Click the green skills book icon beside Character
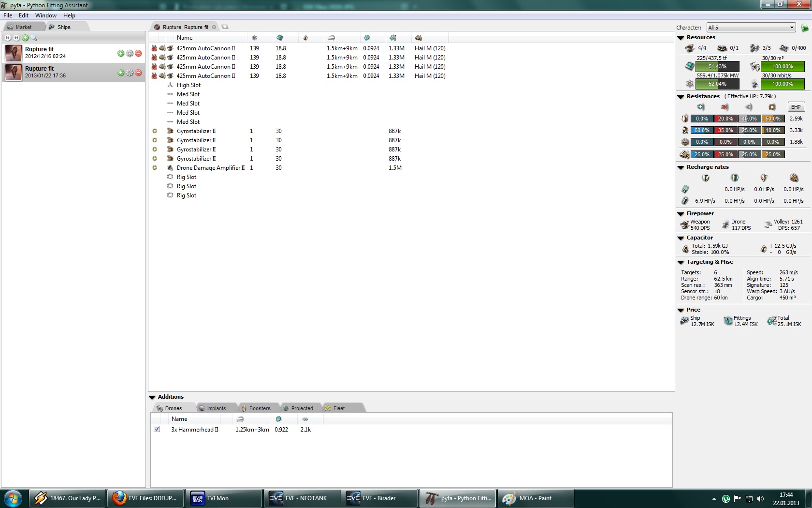This screenshot has height=508, width=812. pyautogui.click(x=805, y=28)
